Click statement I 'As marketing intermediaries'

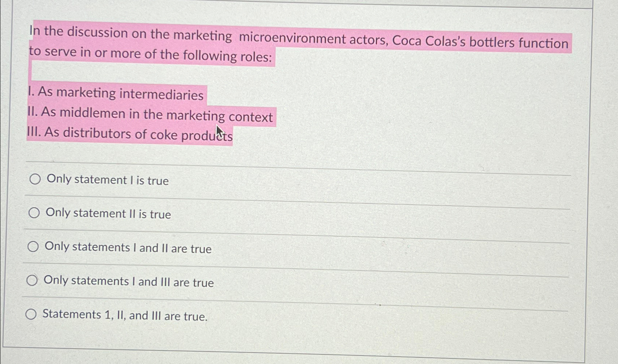point(116,95)
